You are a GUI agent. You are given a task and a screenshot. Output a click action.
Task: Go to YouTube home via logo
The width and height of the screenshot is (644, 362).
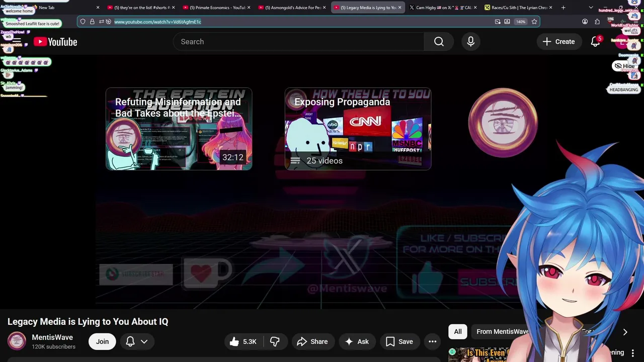pyautogui.click(x=55, y=42)
